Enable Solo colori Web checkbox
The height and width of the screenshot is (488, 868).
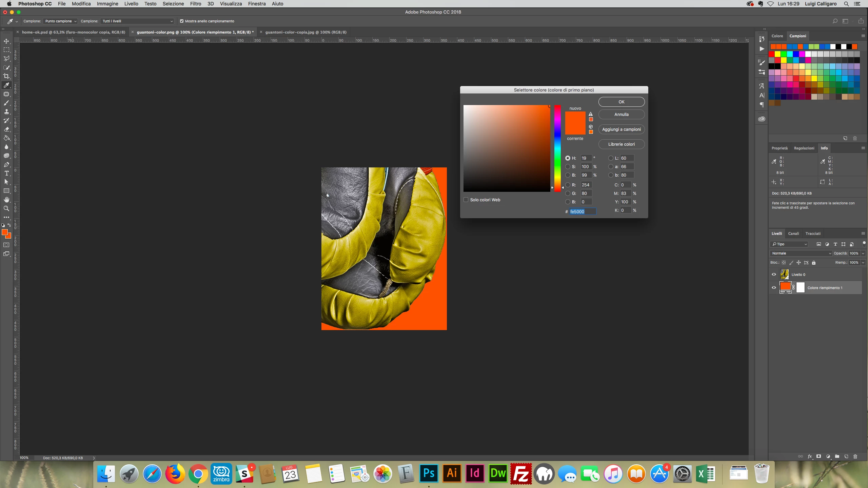coord(466,200)
